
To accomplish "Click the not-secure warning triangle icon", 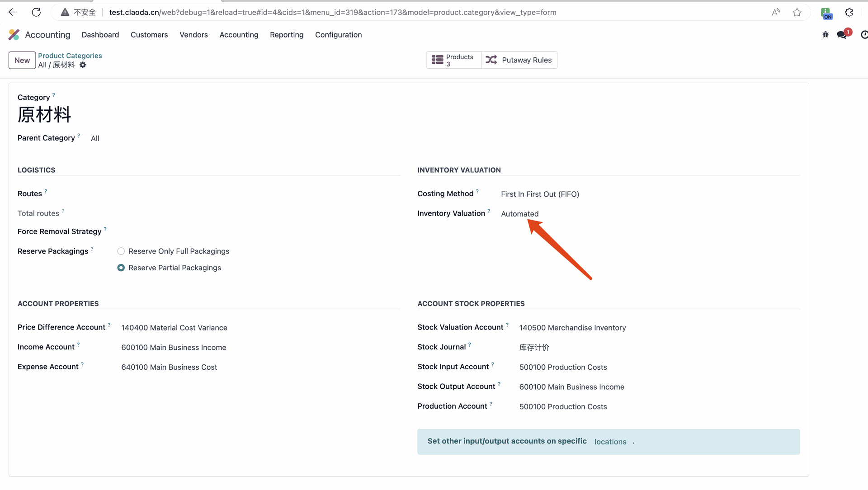I will point(65,12).
